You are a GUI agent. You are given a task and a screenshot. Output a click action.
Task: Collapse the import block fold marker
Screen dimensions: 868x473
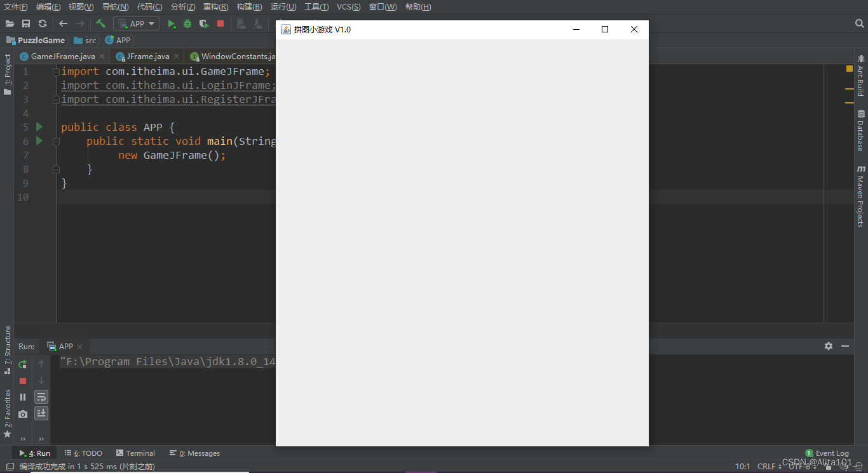coord(56,71)
